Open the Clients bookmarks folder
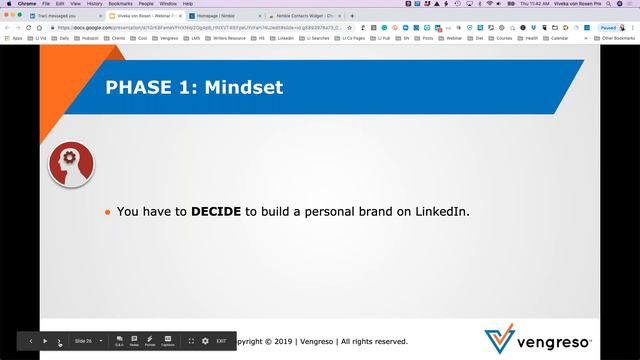Screen dimensions: 640x360 tap(115, 38)
